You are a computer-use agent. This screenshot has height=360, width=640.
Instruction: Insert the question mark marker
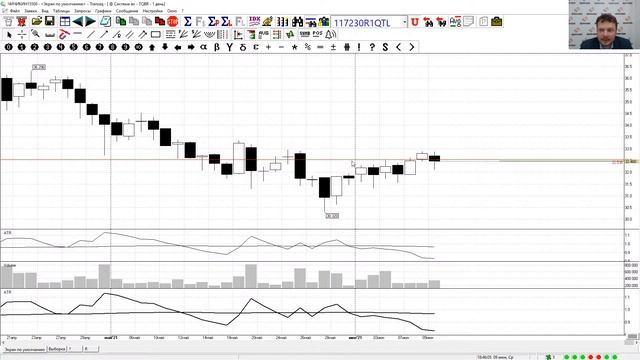pos(372,47)
